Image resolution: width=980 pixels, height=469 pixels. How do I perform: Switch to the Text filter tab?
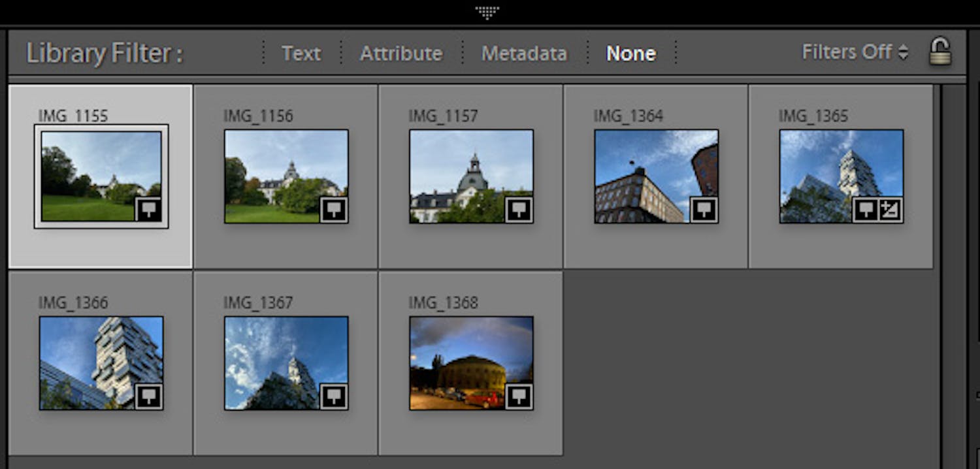pos(301,53)
